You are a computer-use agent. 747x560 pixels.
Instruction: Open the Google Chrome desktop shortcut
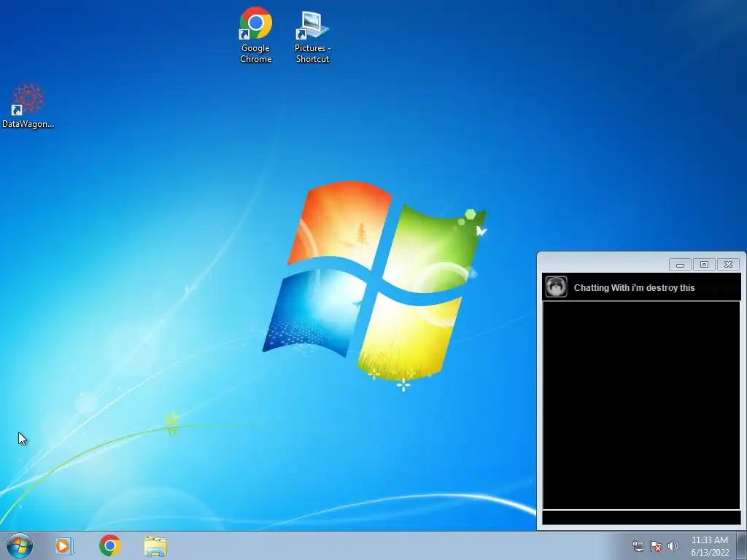255,35
